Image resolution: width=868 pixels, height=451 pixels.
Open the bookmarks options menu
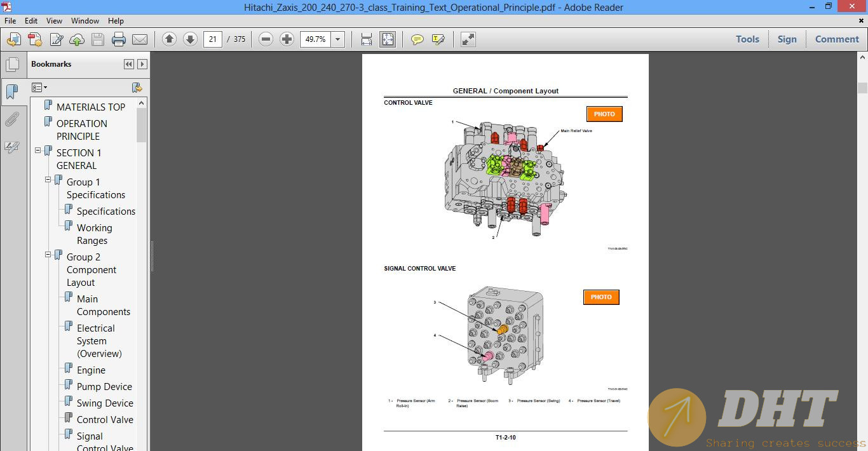pos(39,88)
